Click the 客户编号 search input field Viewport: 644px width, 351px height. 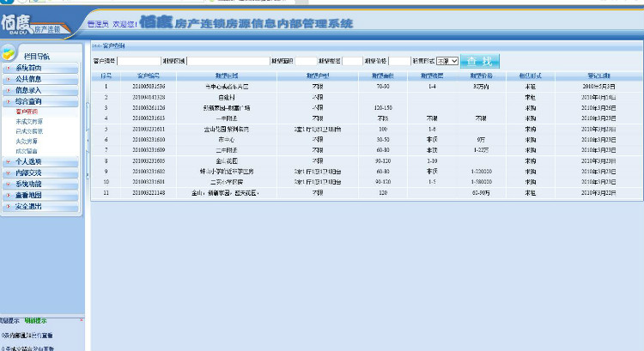[x=139, y=61]
